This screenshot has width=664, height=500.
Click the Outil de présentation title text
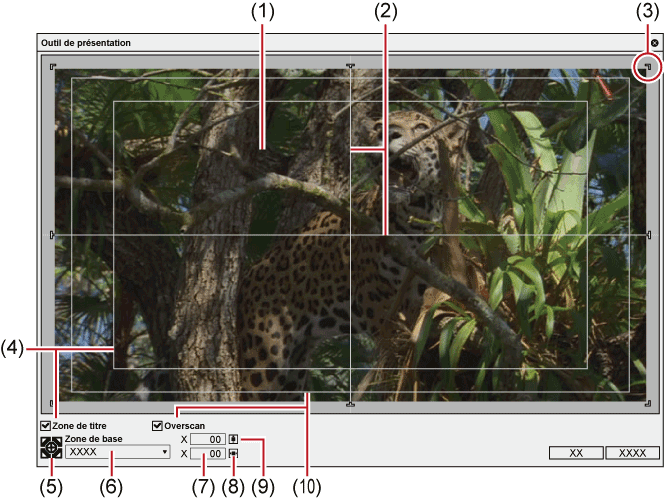click(x=86, y=43)
